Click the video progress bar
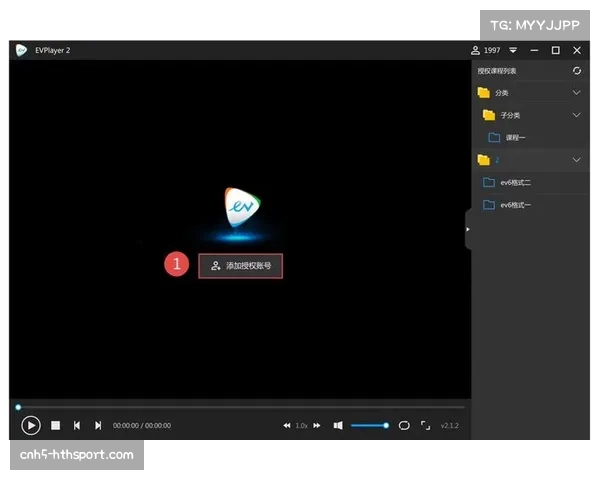The height and width of the screenshot is (480, 600). coord(240,407)
